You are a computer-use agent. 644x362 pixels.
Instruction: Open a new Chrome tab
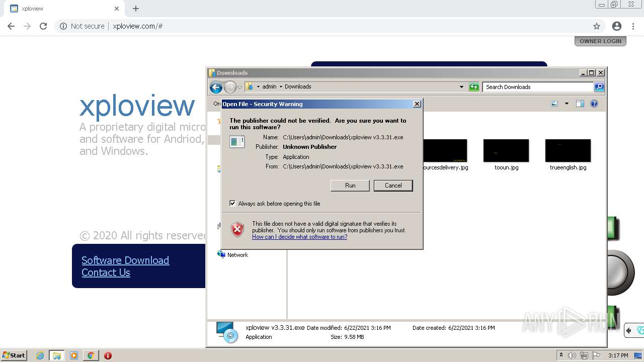pos(136,9)
